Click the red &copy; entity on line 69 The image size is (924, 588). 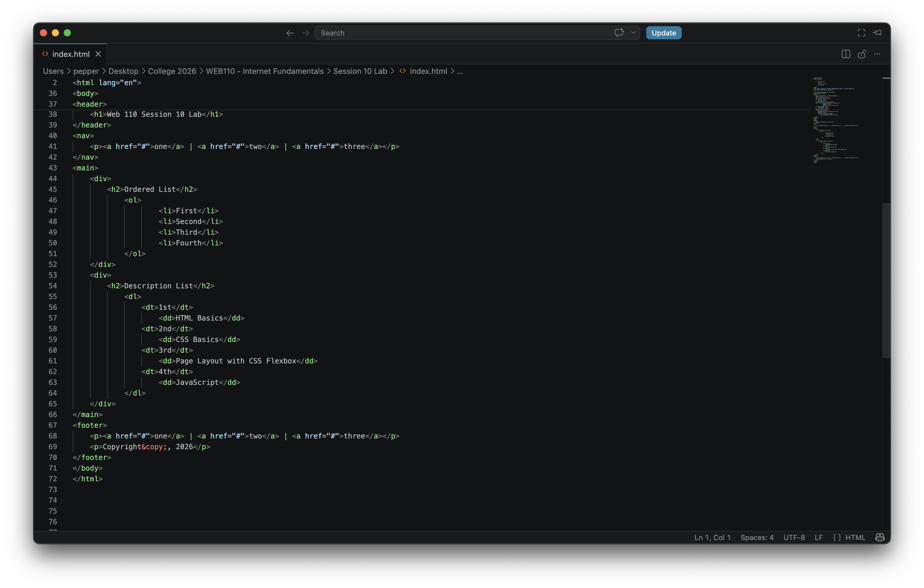[154, 447]
